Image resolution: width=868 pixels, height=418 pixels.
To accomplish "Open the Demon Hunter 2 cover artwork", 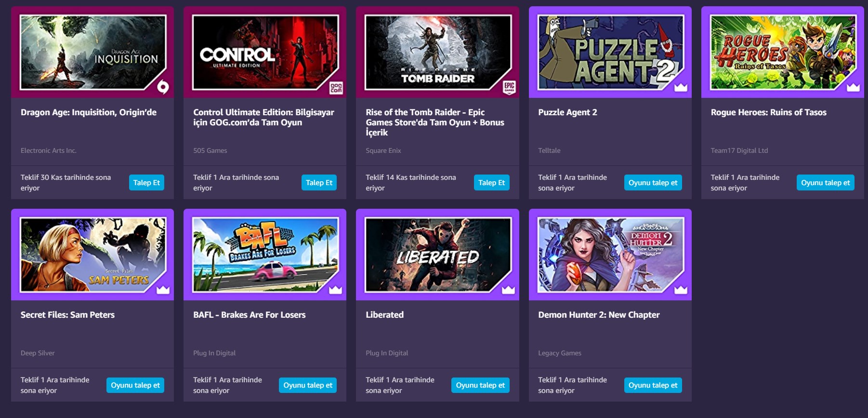I will [x=610, y=255].
